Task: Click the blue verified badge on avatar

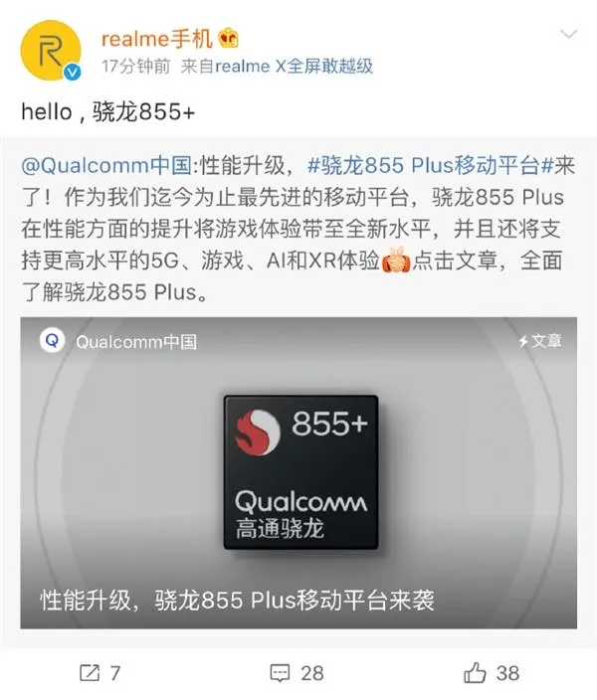Action: click(x=72, y=72)
